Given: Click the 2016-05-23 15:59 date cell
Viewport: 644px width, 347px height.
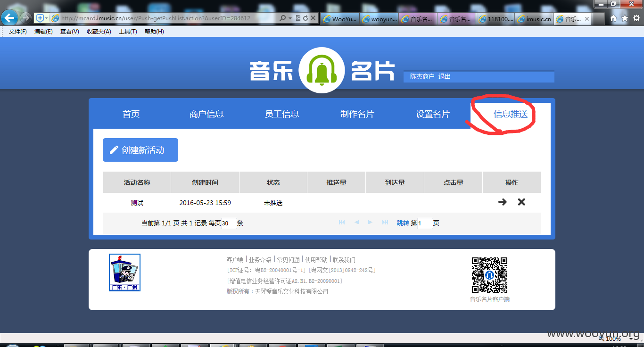Looking at the screenshot, I should click(205, 203).
